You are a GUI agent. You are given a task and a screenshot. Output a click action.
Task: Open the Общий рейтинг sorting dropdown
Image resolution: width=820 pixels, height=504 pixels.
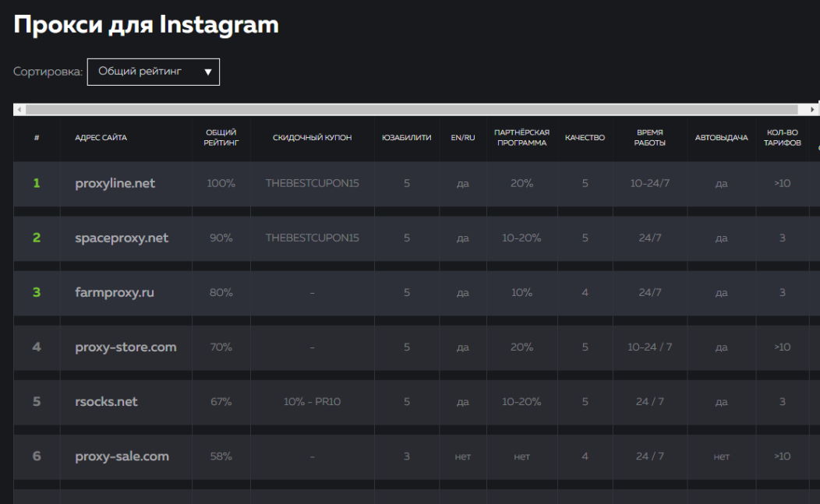tap(154, 72)
